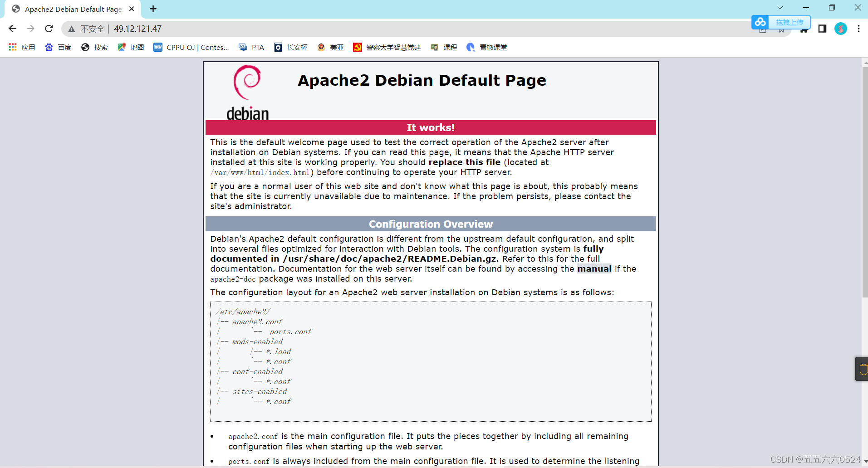Close the Apache2 Debian Default Page tab
Screen dimensions: 868x468
(132, 9)
